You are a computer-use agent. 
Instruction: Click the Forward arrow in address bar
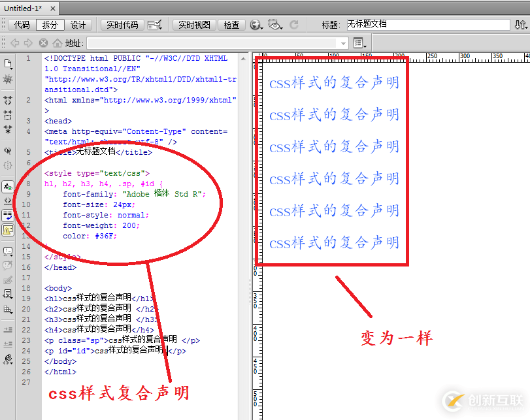click(x=28, y=43)
